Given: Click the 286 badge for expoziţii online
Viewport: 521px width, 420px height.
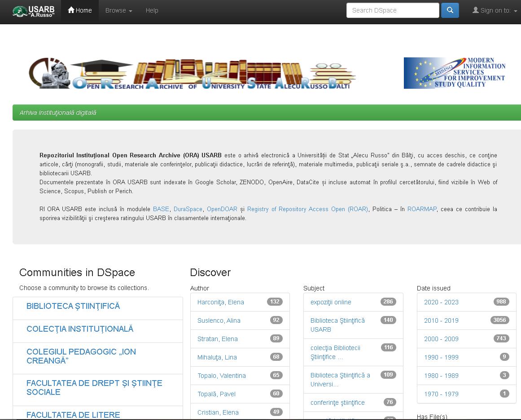Looking at the screenshot, I should click(388, 302).
